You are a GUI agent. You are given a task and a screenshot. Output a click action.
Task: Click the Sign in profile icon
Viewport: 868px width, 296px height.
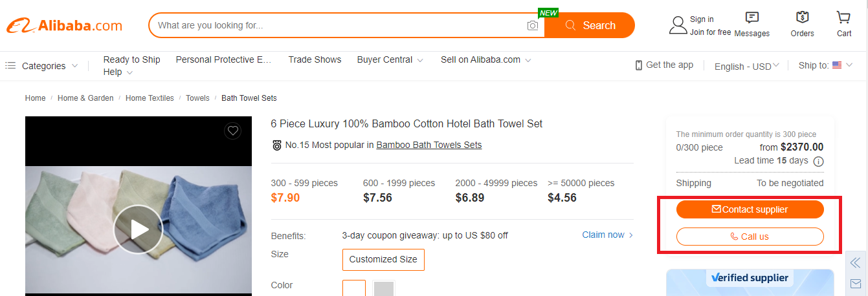tap(678, 25)
